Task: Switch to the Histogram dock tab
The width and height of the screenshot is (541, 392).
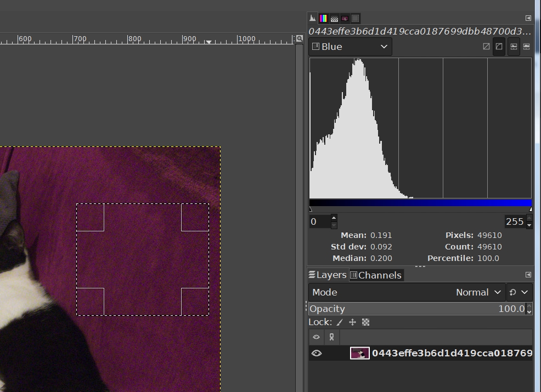Action: (x=313, y=18)
